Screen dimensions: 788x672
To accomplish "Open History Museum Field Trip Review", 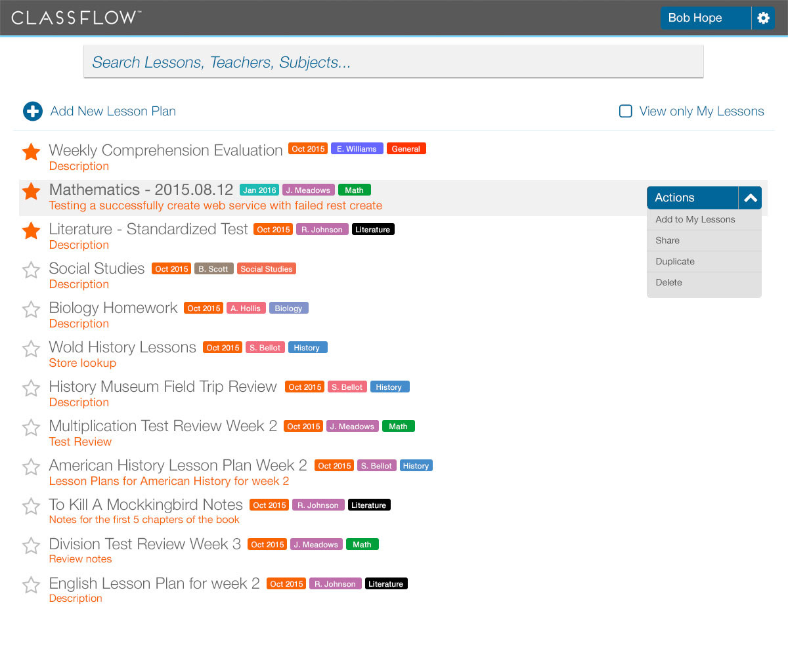I will click(163, 387).
